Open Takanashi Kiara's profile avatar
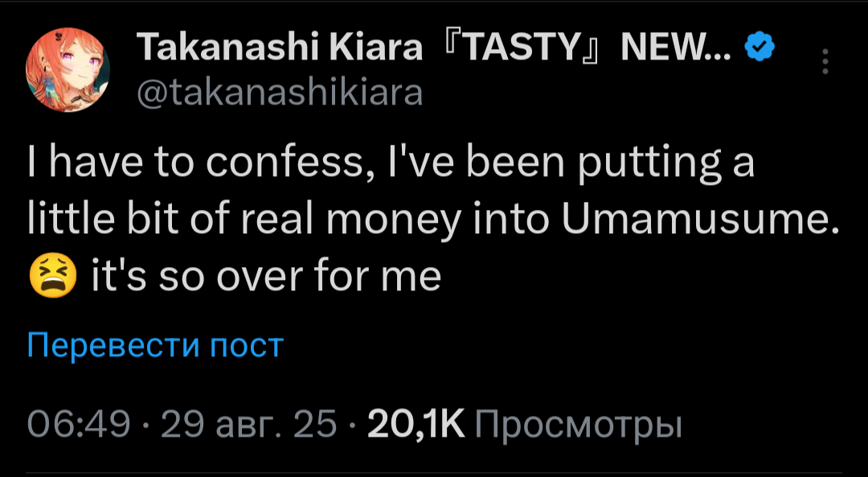 [63, 72]
